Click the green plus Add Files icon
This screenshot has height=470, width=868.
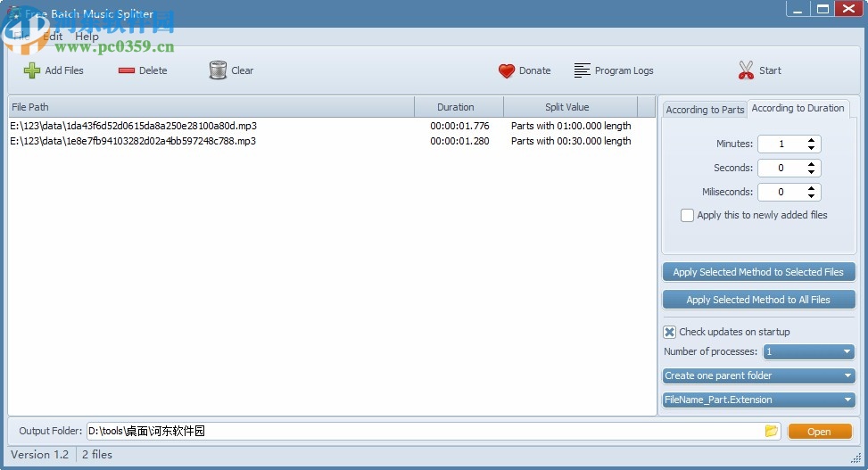[31, 70]
